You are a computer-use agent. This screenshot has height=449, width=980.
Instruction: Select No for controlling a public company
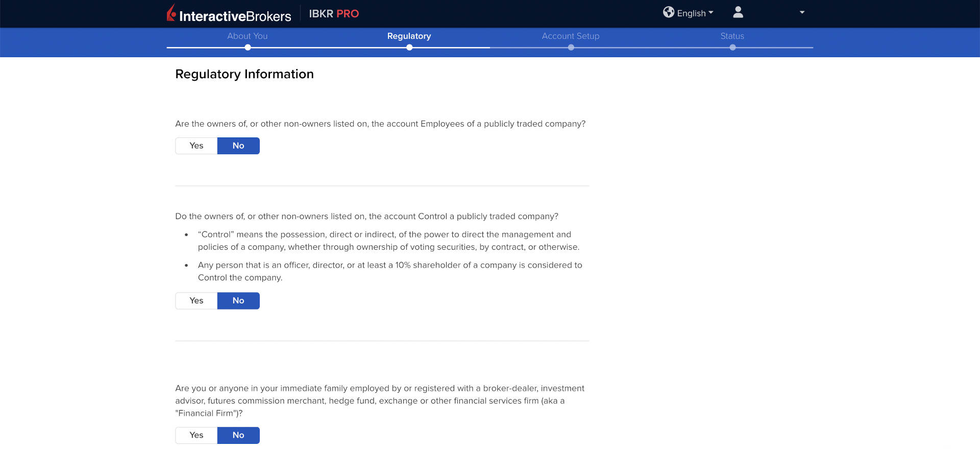click(238, 301)
